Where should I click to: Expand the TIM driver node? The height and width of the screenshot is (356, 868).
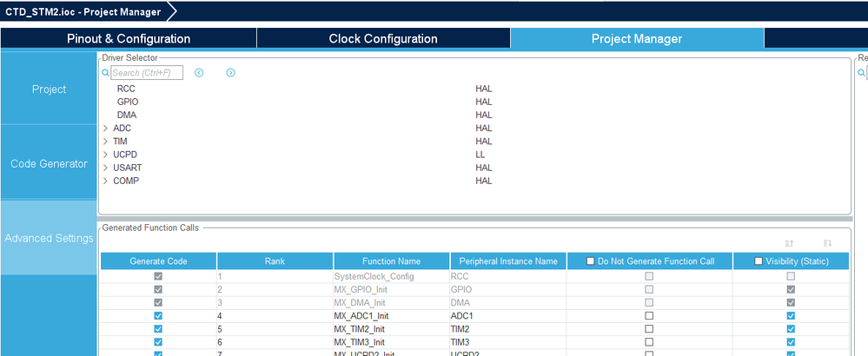tap(105, 142)
